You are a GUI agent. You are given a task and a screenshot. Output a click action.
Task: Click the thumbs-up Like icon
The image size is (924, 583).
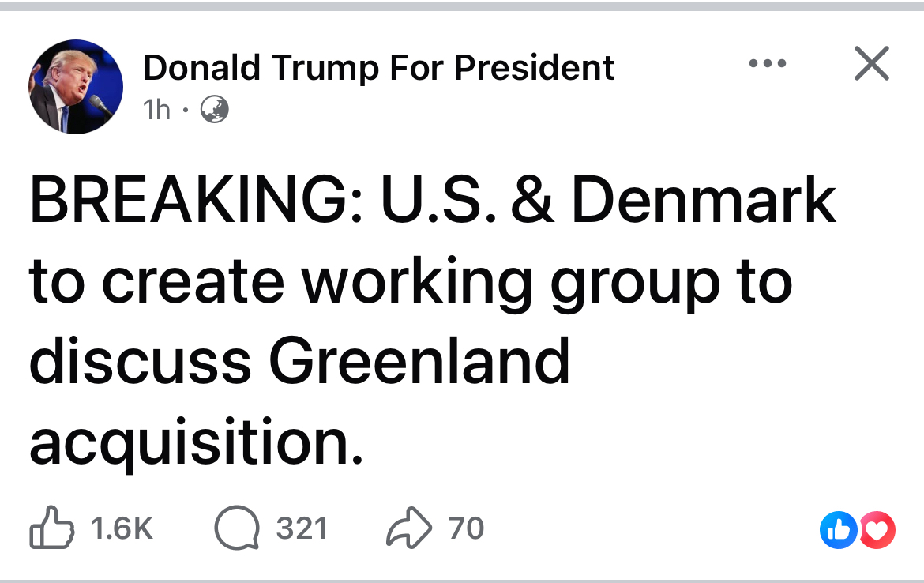pos(52,528)
